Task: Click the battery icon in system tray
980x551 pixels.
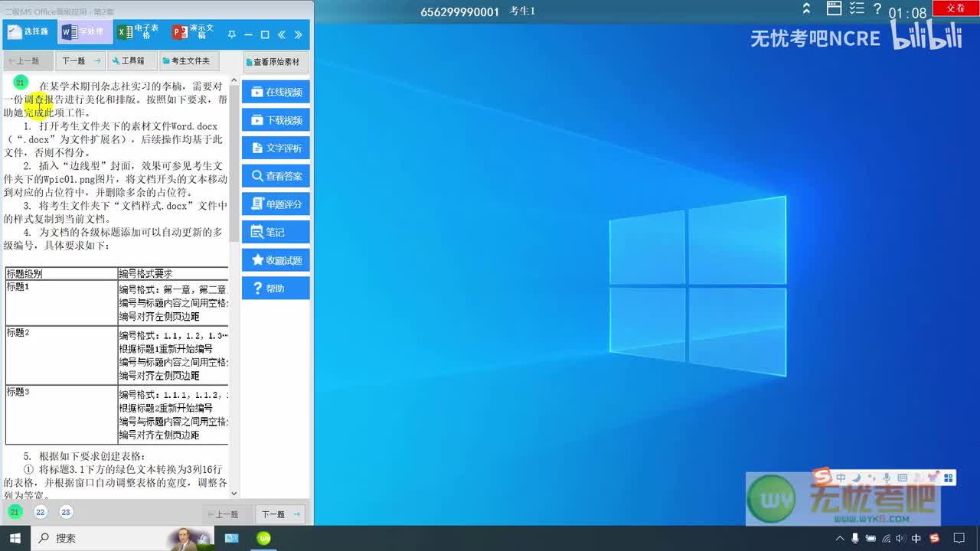Action: click(x=871, y=539)
